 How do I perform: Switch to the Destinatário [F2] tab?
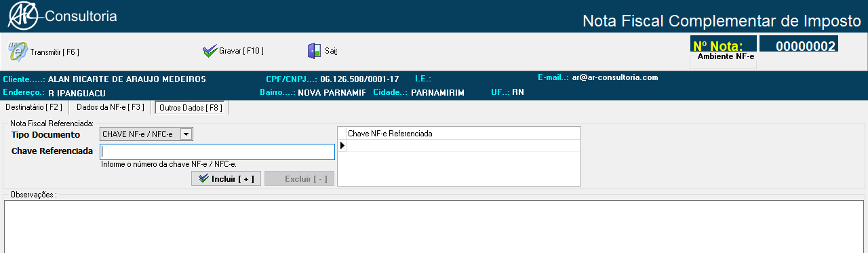click(34, 107)
